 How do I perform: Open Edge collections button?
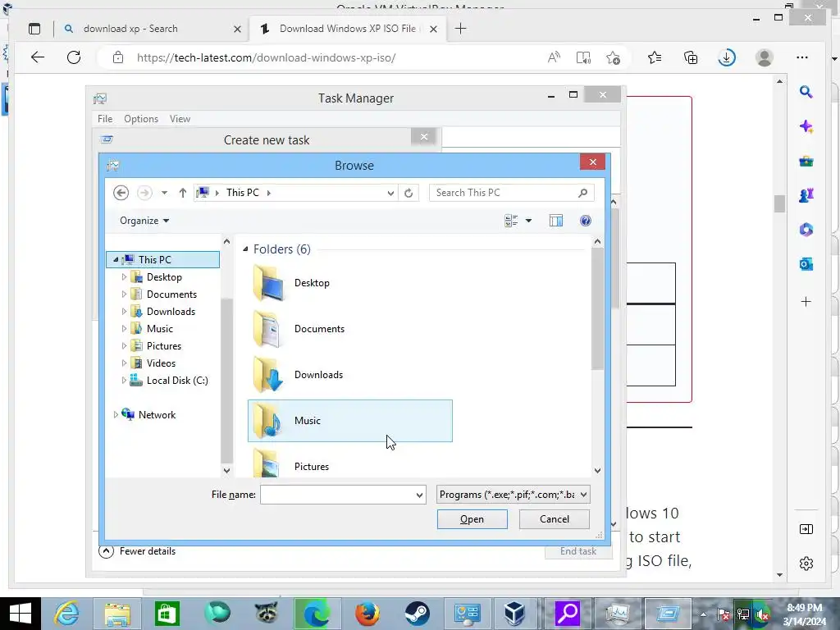tap(691, 57)
